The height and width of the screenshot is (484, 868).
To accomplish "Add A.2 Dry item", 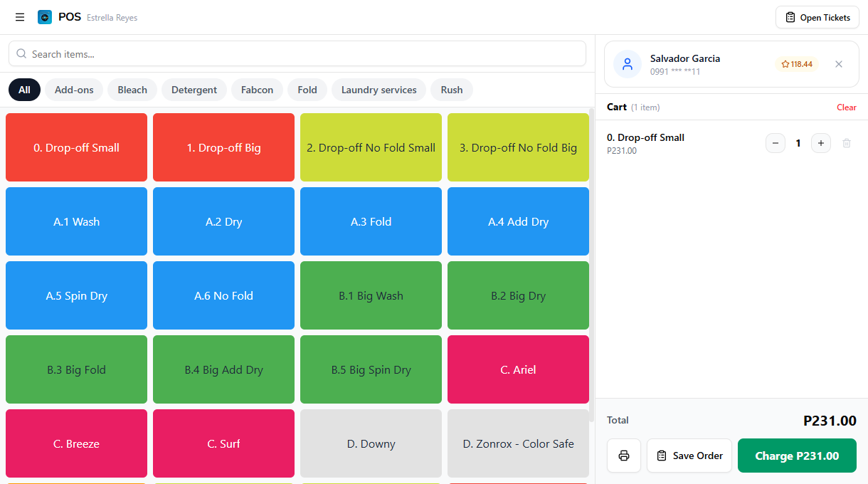I will (223, 221).
